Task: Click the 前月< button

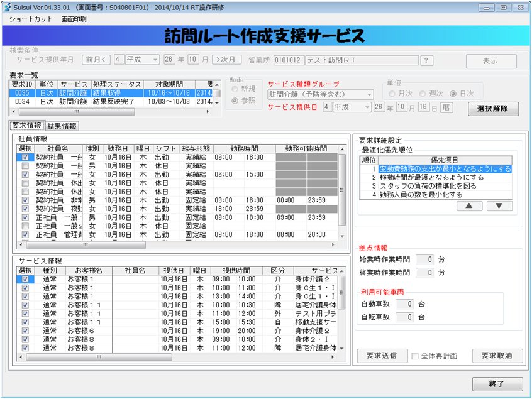Action: click(x=96, y=60)
